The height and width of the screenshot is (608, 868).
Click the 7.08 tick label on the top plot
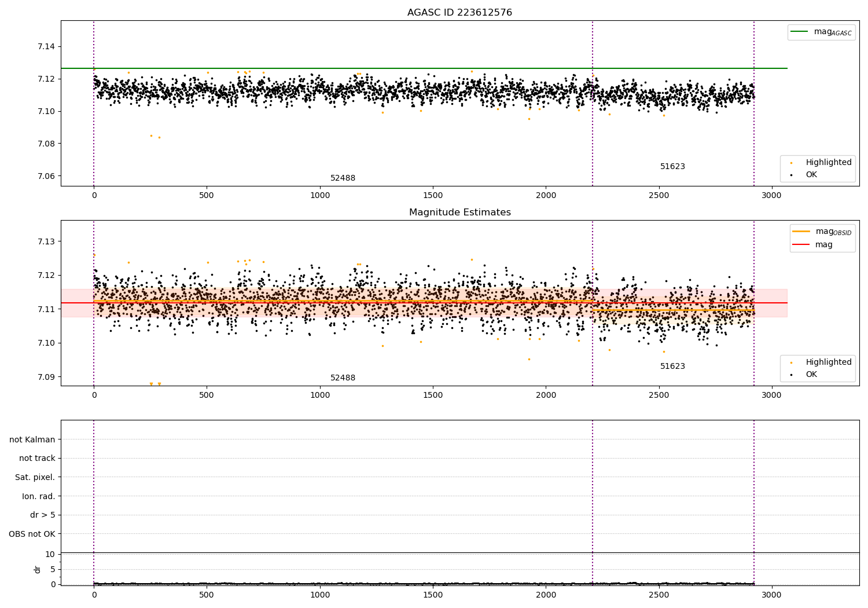click(46, 144)
